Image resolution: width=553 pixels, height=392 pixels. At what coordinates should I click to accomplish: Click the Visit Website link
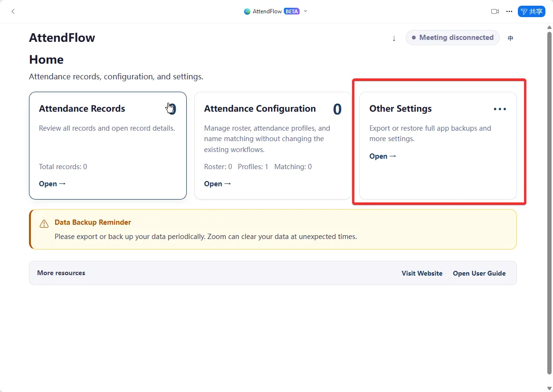[x=422, y=273]
